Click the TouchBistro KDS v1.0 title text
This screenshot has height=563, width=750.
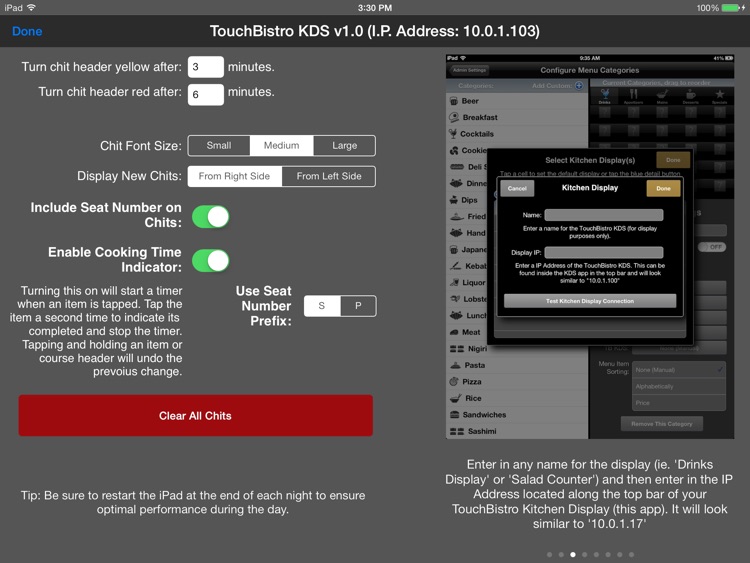point(375,31)
